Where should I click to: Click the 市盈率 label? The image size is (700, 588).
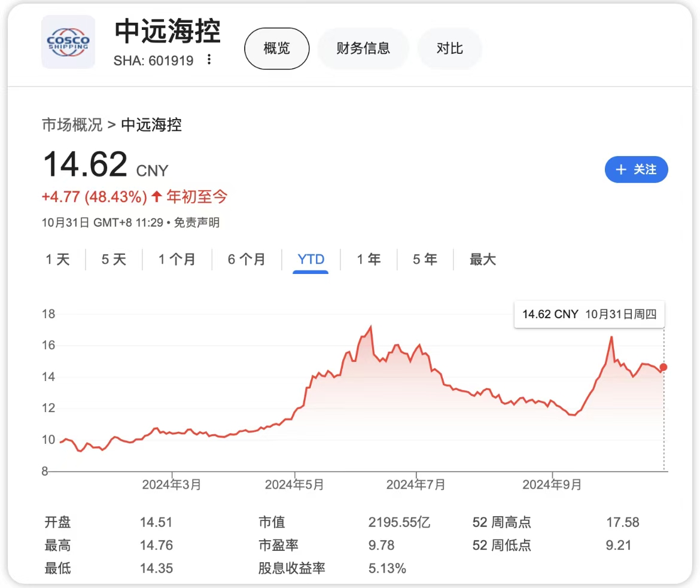(279, 545)
